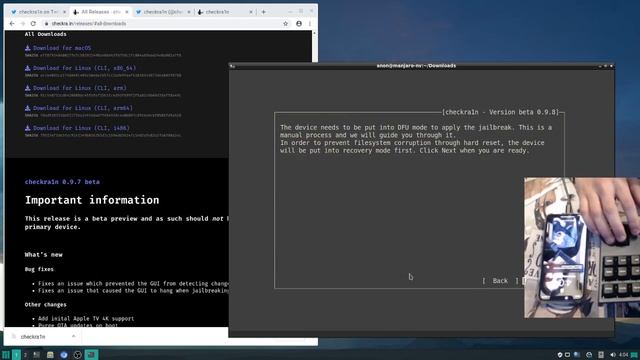Close the 'All Releases' tab
This screenshot has width=640, height=360.
(x=127, y=12)
